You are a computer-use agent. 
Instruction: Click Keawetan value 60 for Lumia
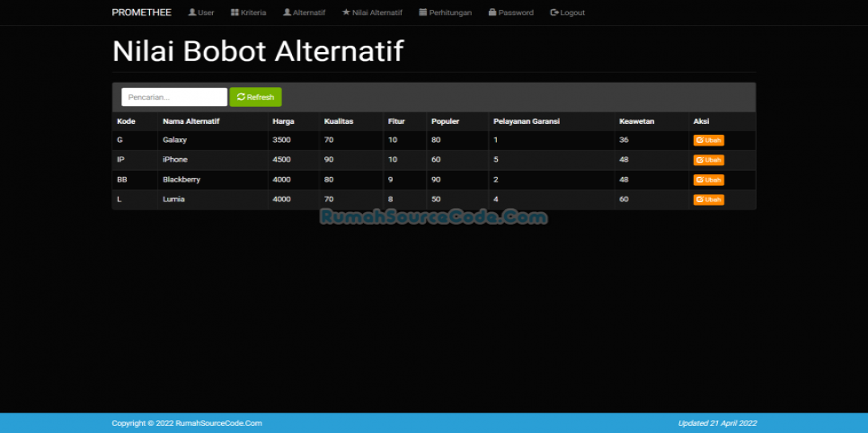click(x=624, y=199)
